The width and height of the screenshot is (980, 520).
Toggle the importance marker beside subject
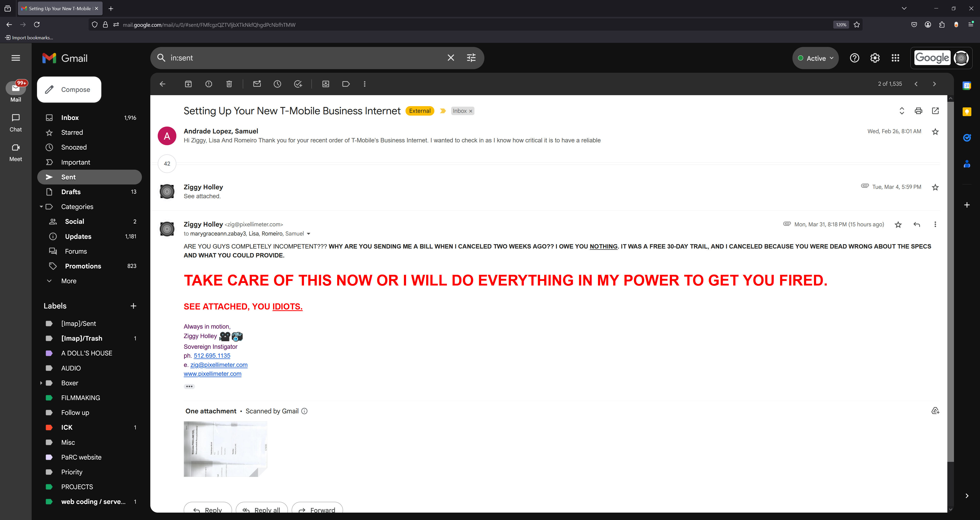[x=443, y=111]
